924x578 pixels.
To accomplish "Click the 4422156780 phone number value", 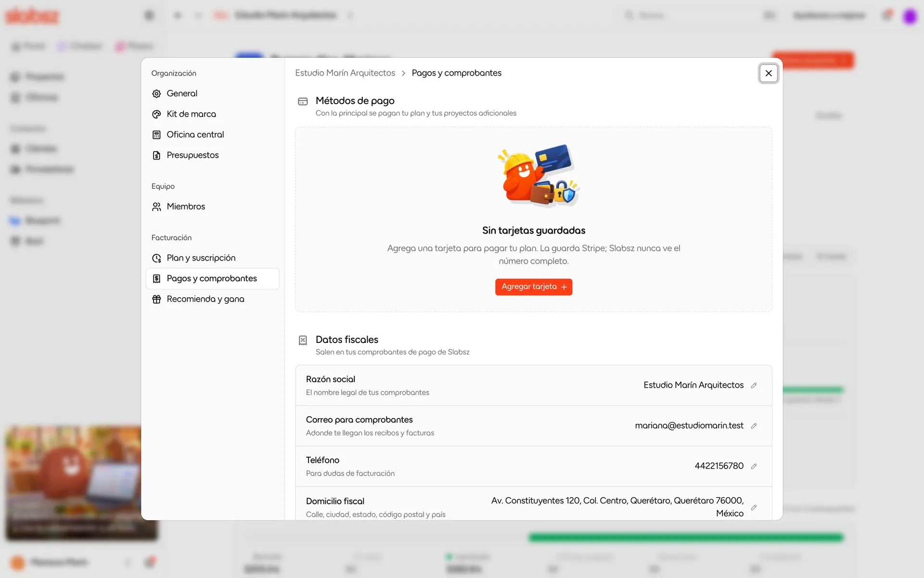I will click(x=719, y=466).
